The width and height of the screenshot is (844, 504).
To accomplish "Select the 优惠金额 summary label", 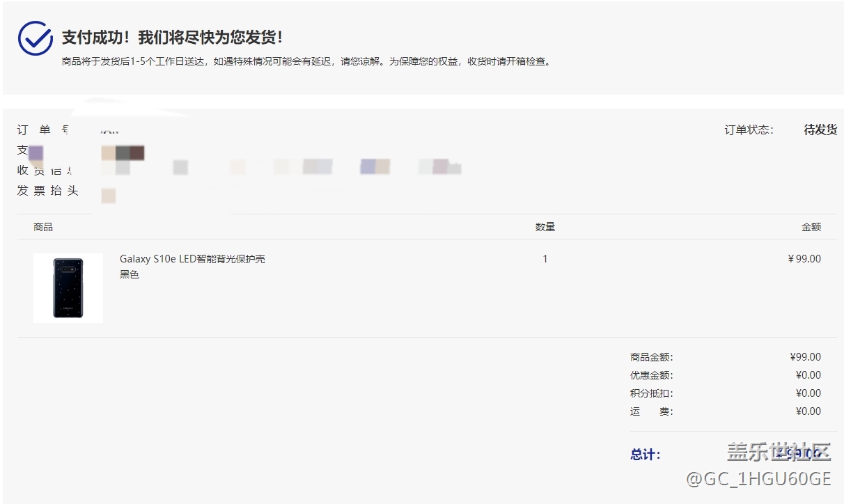I will coord(651,375).
